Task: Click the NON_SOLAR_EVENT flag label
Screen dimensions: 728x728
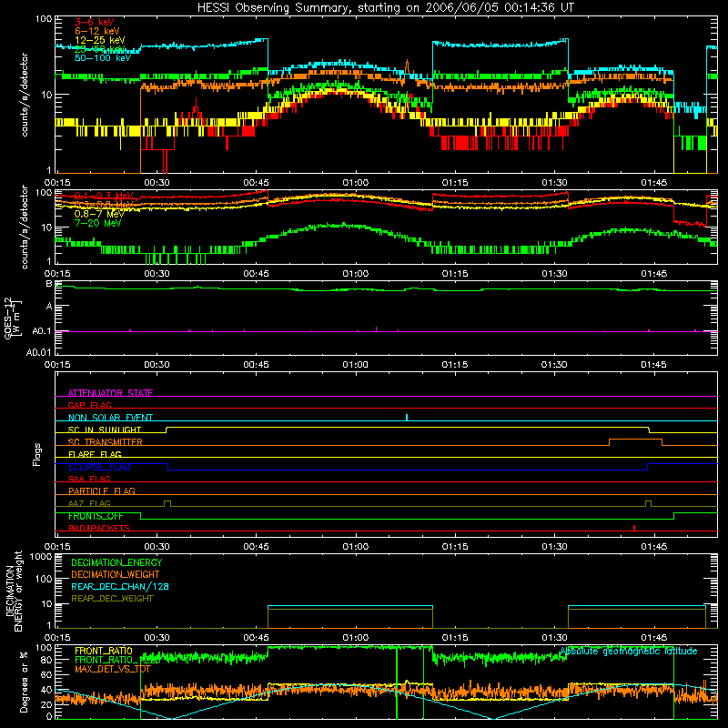Action: click(x=110, y=418)
